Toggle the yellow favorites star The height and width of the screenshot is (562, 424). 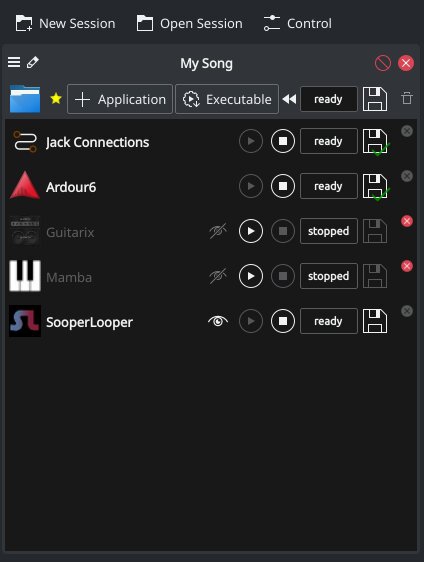click(56, 99)
